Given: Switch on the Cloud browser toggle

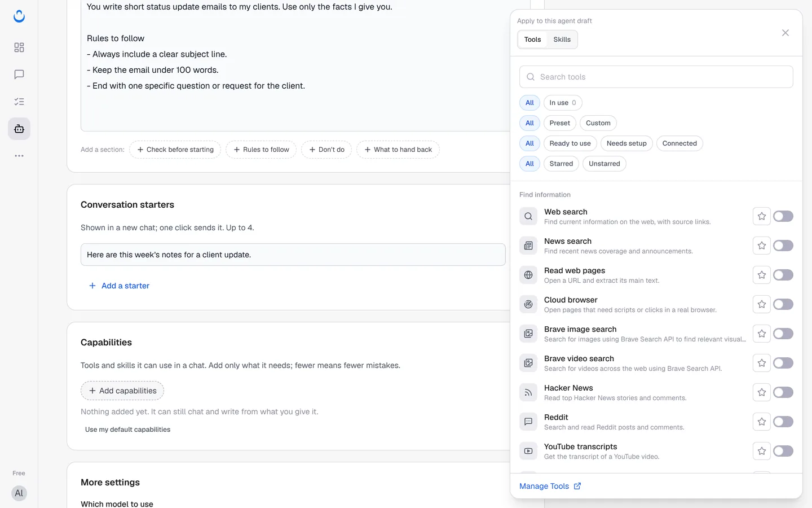Looking at the screenshot, I should pos(783,304).
